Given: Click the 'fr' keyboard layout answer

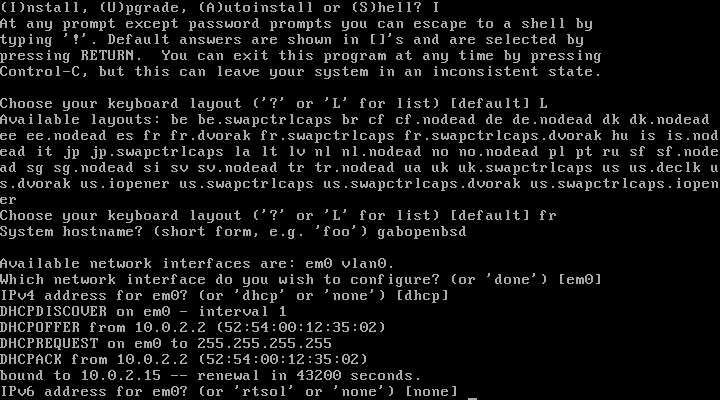Looking at the screenshot, I should (548, 215).
